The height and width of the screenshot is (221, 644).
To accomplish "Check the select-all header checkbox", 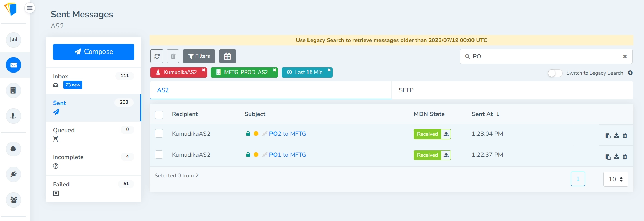I will point(159,115).
